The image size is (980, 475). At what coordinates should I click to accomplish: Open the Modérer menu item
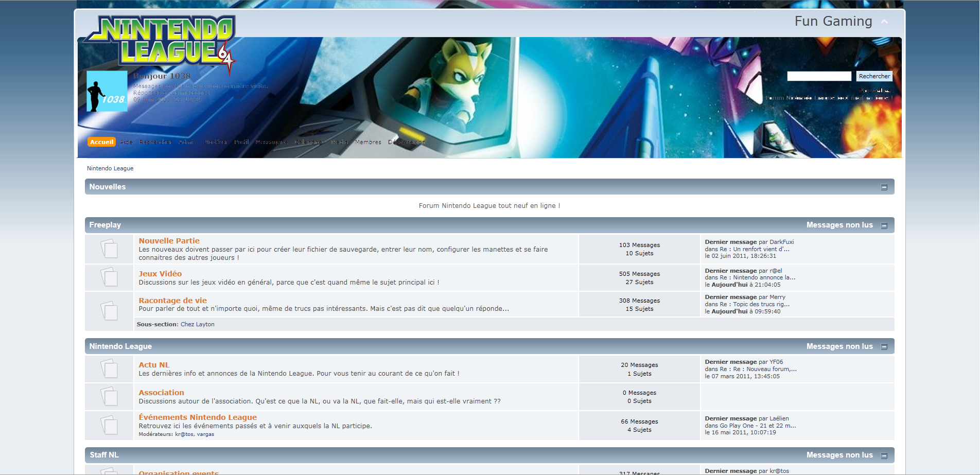coord(216,142)
